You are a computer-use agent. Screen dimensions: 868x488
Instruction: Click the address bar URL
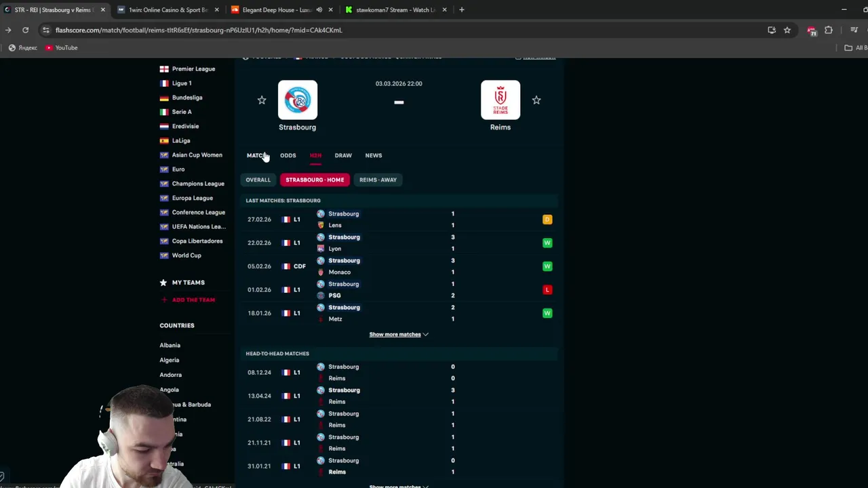[x=199, y=30]
